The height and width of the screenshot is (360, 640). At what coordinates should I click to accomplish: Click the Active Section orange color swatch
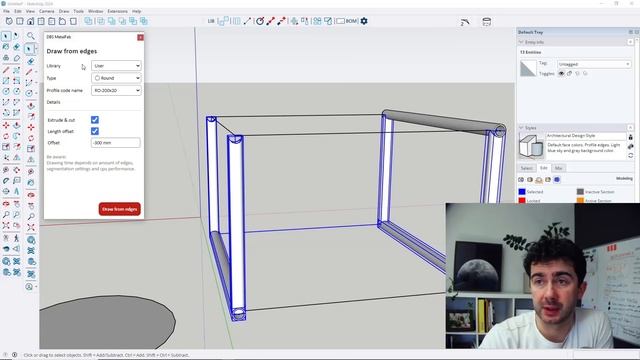coord(580,200)
